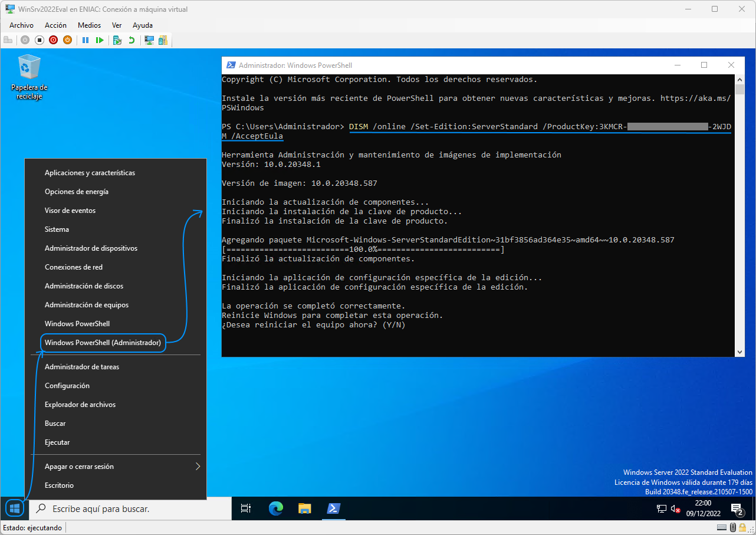Open Task View on the taskbar
Viewport: 756px width, 535px height.
pyautogui.click(x=246, y=508)
